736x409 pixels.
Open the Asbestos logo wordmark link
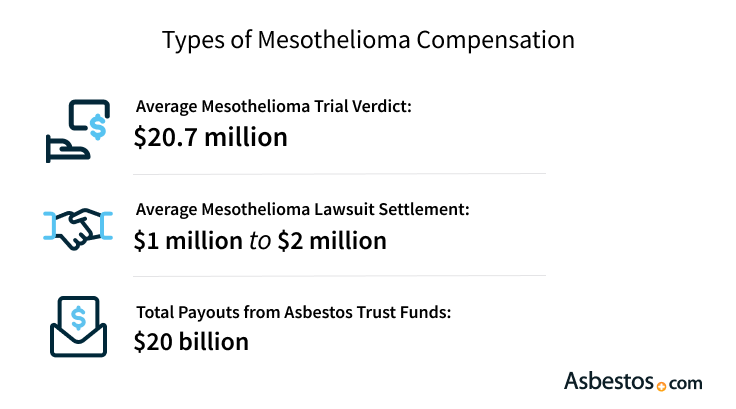click(x=609, y=382)
